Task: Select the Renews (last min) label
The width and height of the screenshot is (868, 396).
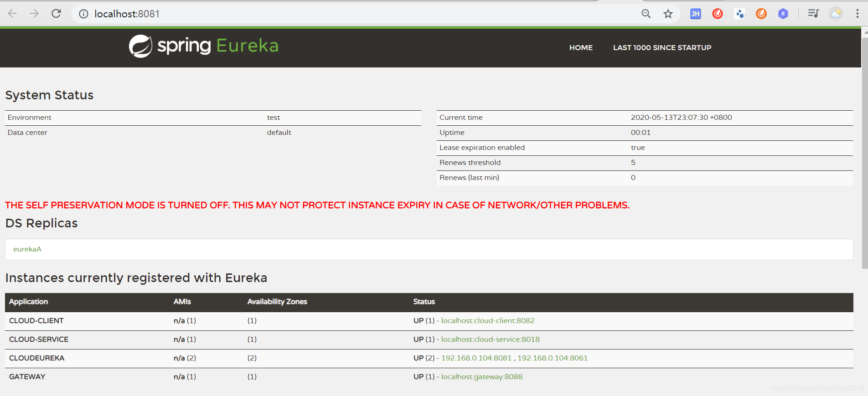Action: click(470, 178)
